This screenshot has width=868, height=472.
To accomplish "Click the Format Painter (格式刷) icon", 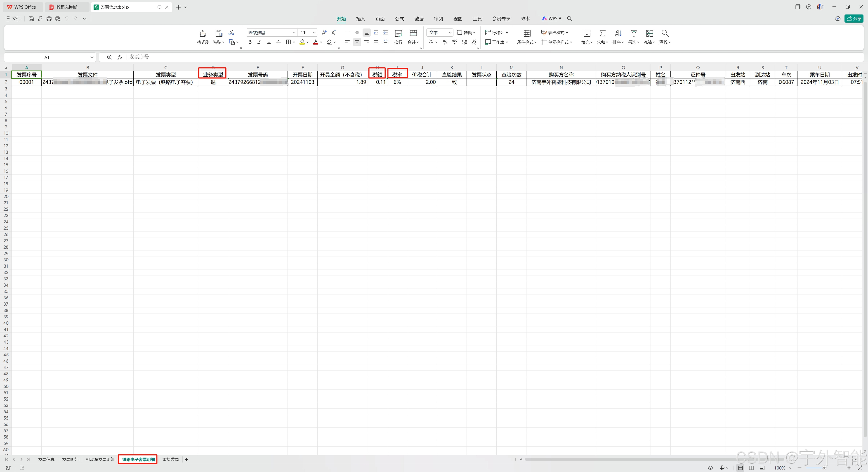I will (203, 33).
